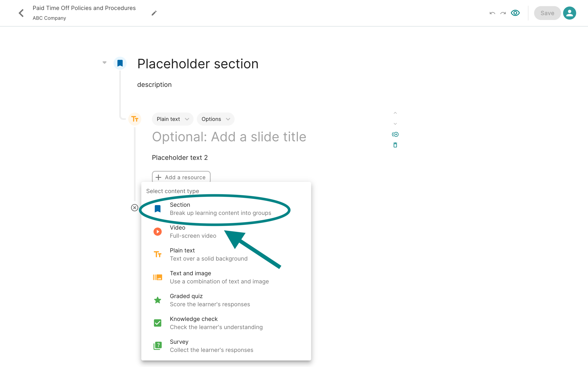This screenshot has height=367, width=588.
Task: Delete the slide with trash icon
Action: 395,145
